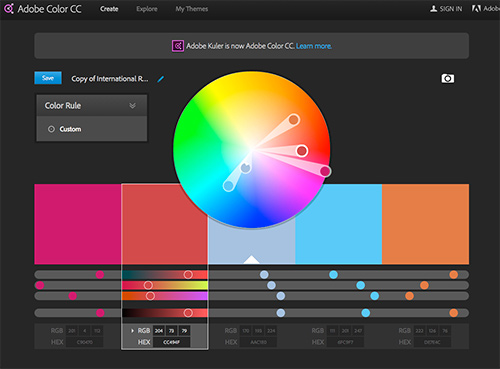This screenshot has width=500, height=369.
Task: Click the blue value field showing 79
Action: 184,331
